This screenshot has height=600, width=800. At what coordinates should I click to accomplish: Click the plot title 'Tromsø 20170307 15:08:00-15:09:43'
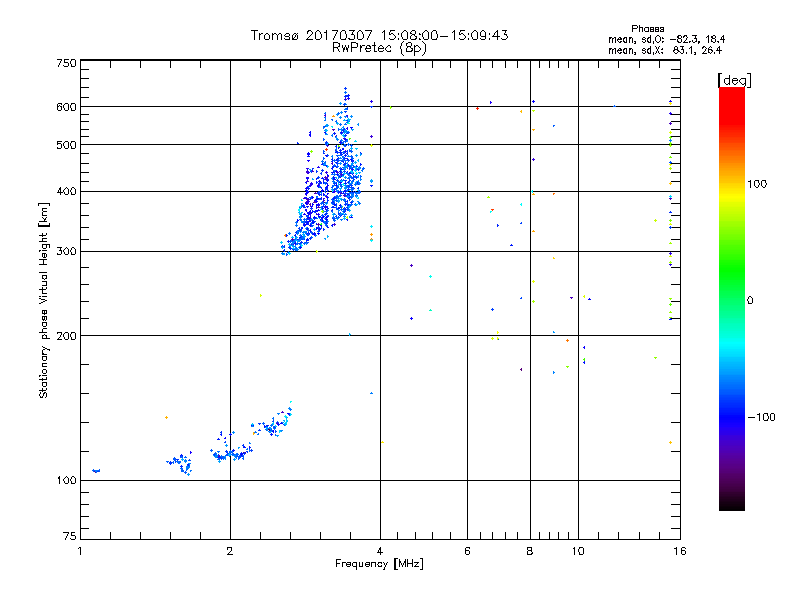(x=379, y=35)
